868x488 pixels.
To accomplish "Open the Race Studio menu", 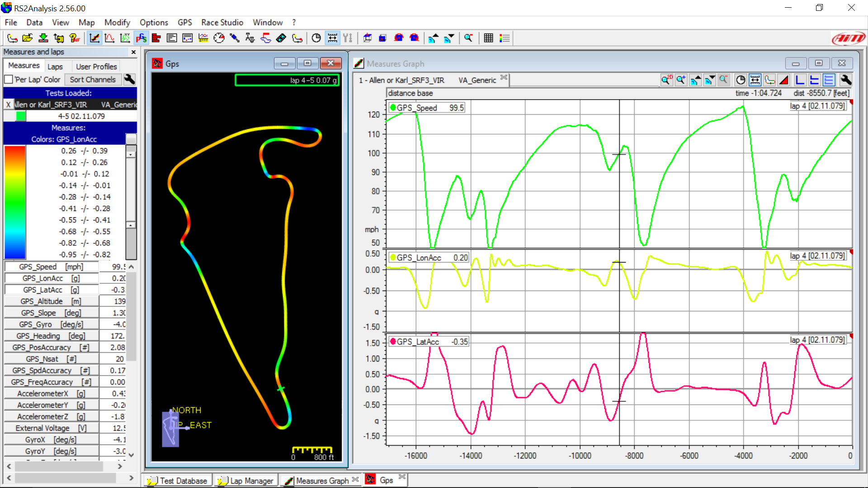I will point(222,22).
